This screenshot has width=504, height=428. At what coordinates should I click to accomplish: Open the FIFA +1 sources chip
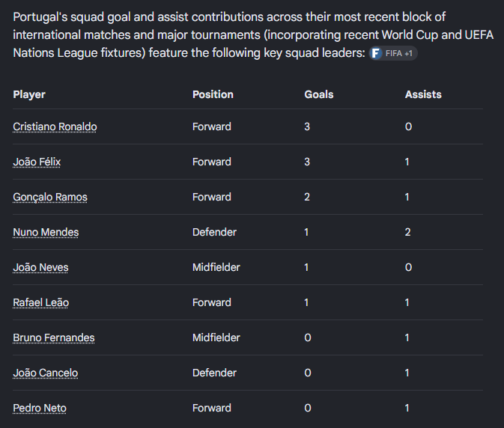[x=393, y=53]
